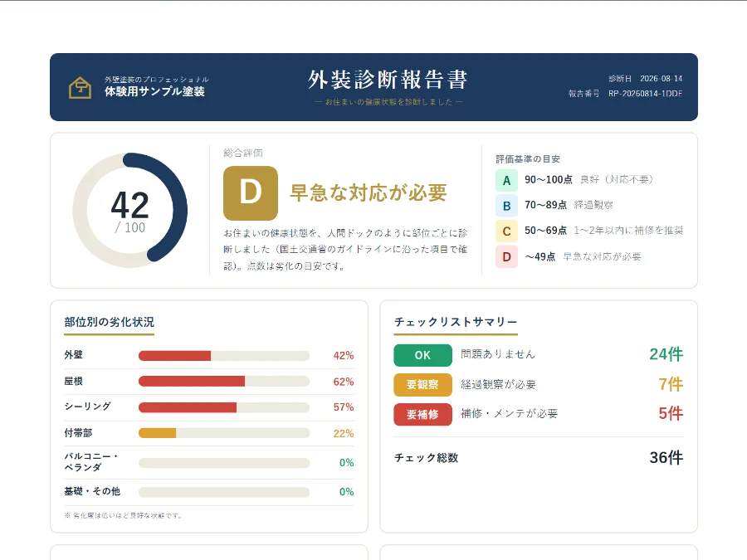Click the 部位別の劣化状況 heading
The height and width of the screenshot is (560, 747).
point(109,323)
